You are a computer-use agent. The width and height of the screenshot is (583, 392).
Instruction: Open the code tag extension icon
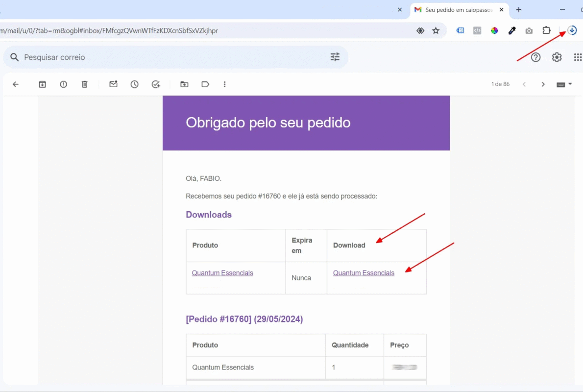tap(477, 30)
